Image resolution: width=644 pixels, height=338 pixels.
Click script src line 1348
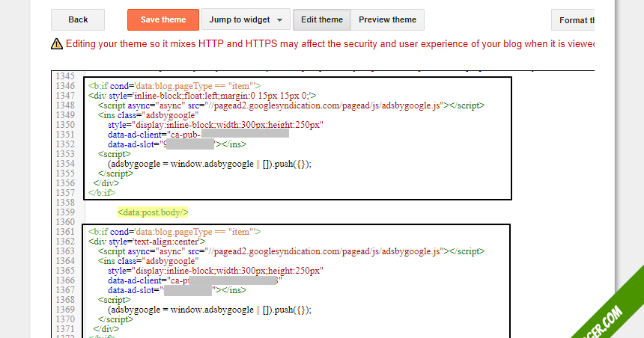tap(291, 105)
